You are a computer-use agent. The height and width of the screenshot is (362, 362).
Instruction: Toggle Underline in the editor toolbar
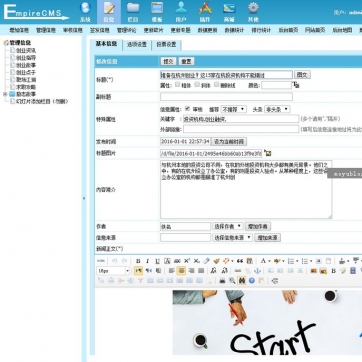(x=157, y=261)
